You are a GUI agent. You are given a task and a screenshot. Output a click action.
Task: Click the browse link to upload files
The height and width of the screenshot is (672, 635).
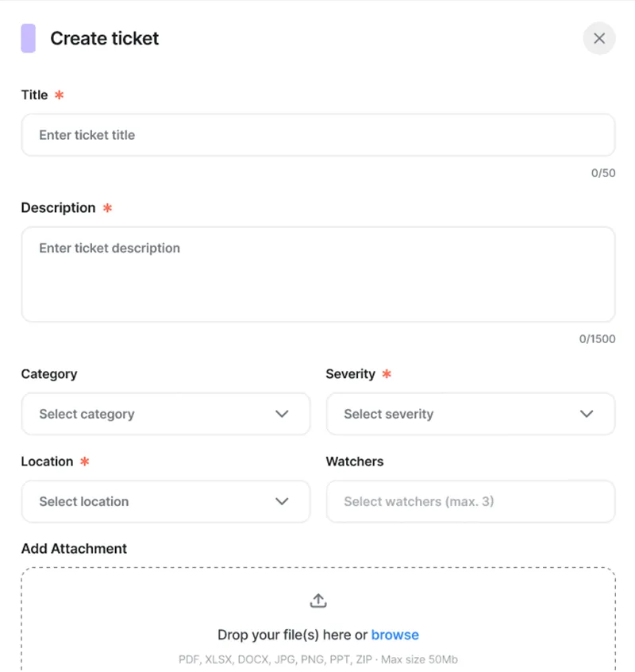point(395,635)
